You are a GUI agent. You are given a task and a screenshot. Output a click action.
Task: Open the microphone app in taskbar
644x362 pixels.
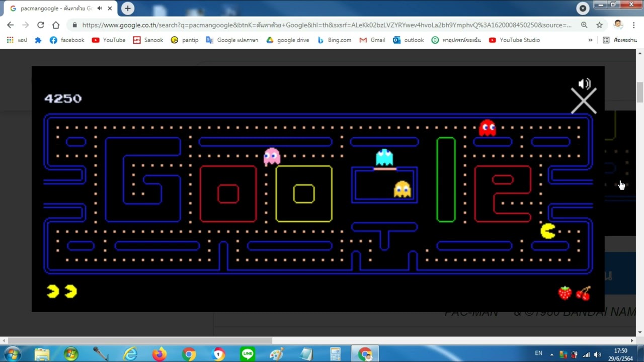101,354
